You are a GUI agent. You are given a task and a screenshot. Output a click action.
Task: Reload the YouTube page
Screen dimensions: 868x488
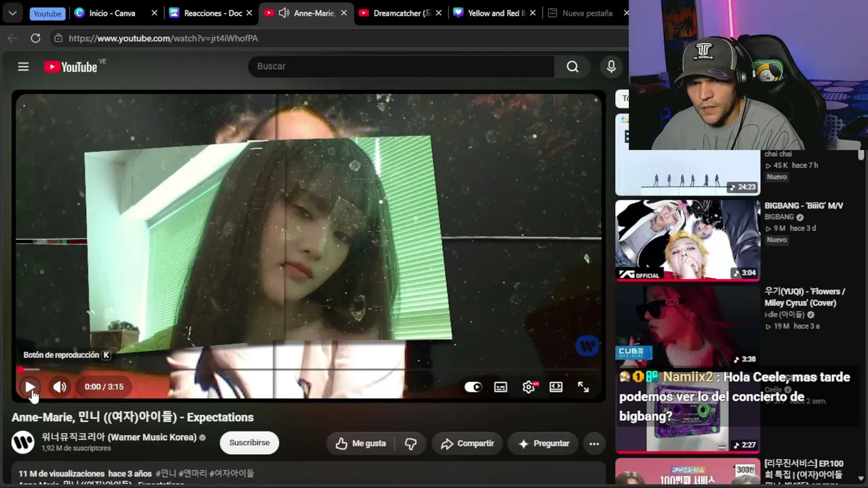pyautogui.click(x=35, y=39)
